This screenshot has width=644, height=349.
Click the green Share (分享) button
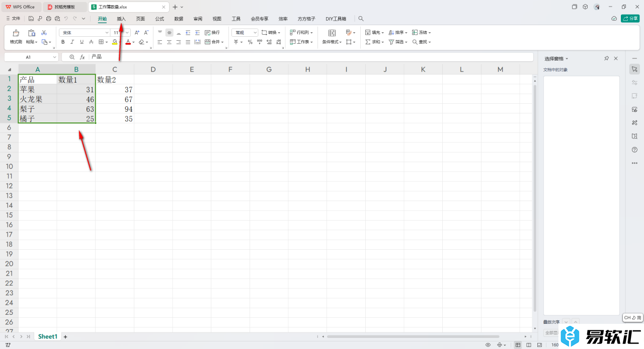[x=630, y=19]
